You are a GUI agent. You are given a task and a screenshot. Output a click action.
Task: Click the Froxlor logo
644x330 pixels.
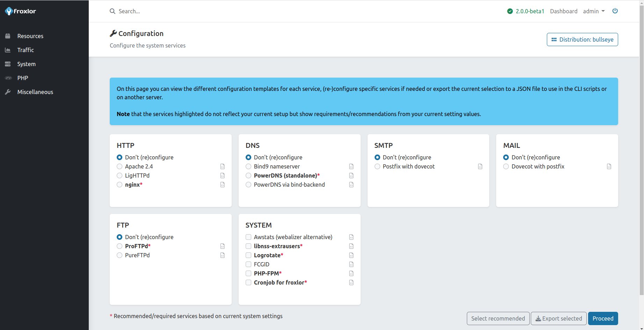point(21,11)
